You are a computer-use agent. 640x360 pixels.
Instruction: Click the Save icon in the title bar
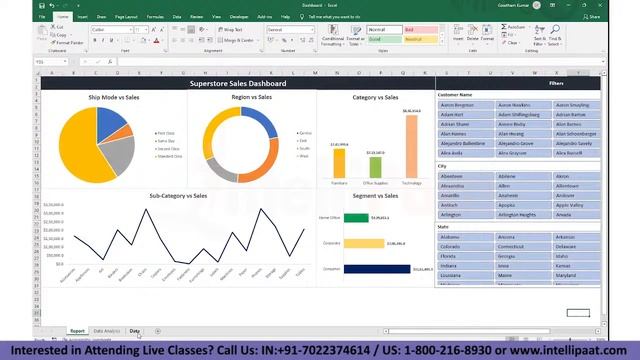[x=42, y=6]
